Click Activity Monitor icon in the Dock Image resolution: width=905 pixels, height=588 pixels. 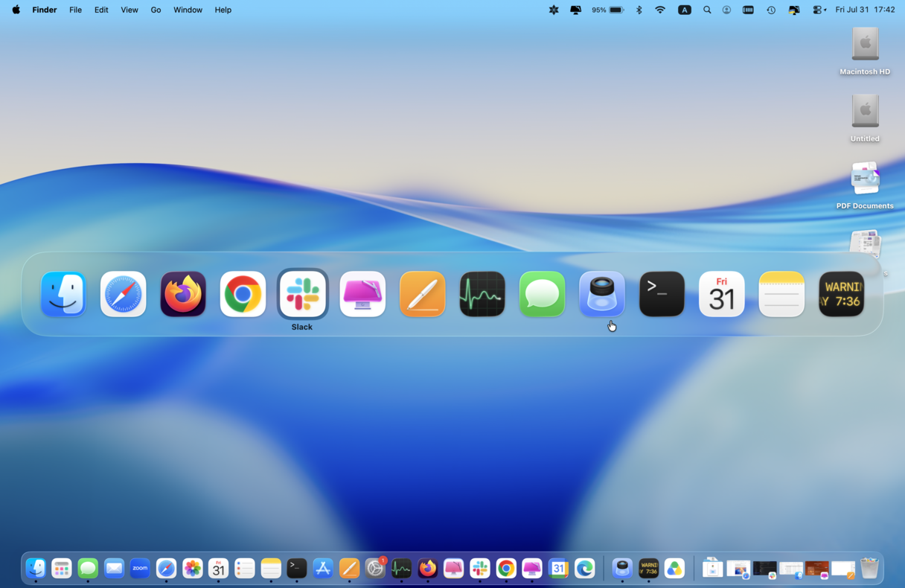[x=401, y=569]
